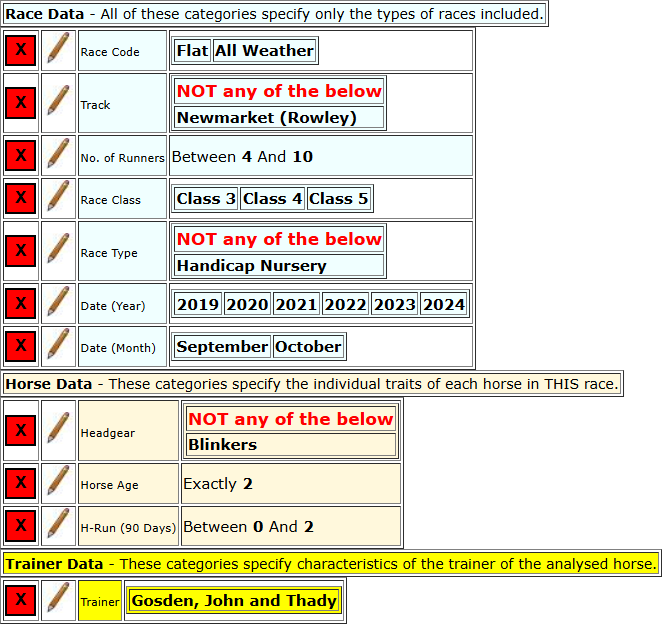Click NOT any of the below in Race Type

[x=279, y=239]
